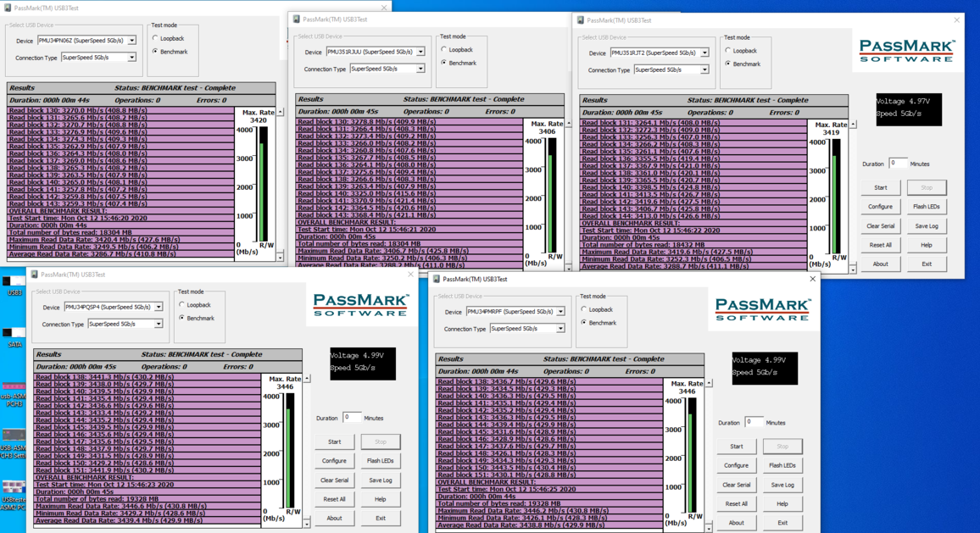Click Save Log in PMU34PQSP4 window
This screenshot has height=533, width=980.
381,480
